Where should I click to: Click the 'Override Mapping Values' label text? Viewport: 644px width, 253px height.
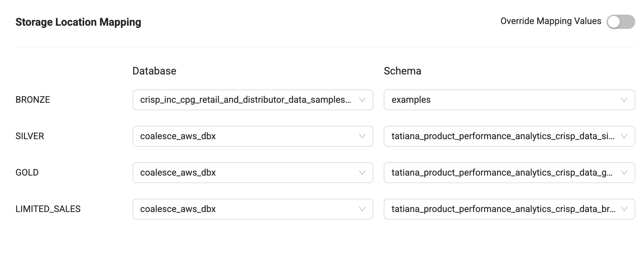[x=550, y=21]
